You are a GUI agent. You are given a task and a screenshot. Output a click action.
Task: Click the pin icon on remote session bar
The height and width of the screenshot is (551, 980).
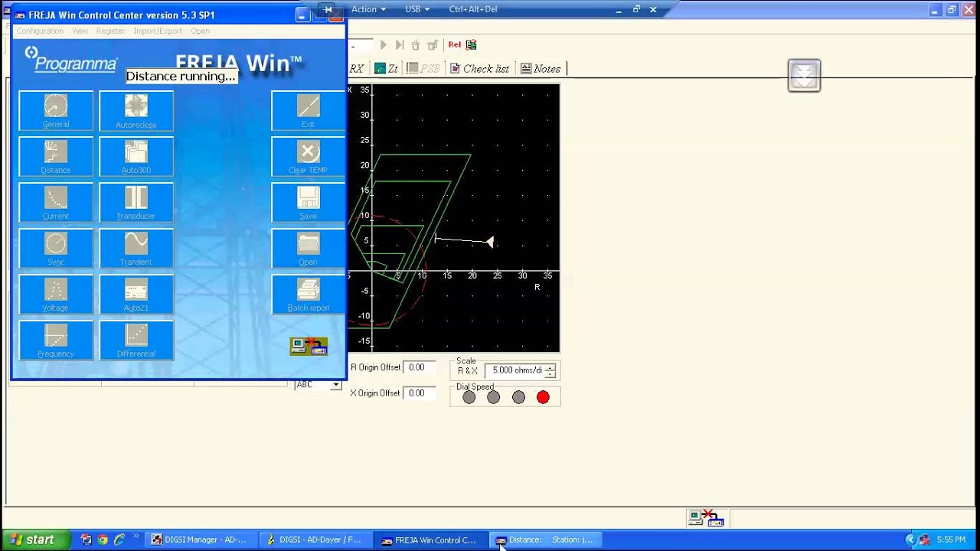pyautogui.click(x=328, y=9)
